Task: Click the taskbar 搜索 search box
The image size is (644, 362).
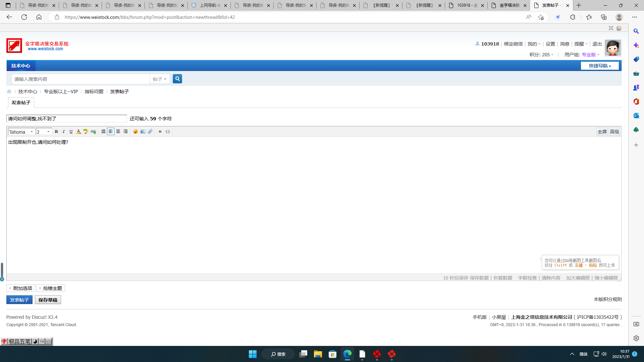Action: (x=278, y=354)
